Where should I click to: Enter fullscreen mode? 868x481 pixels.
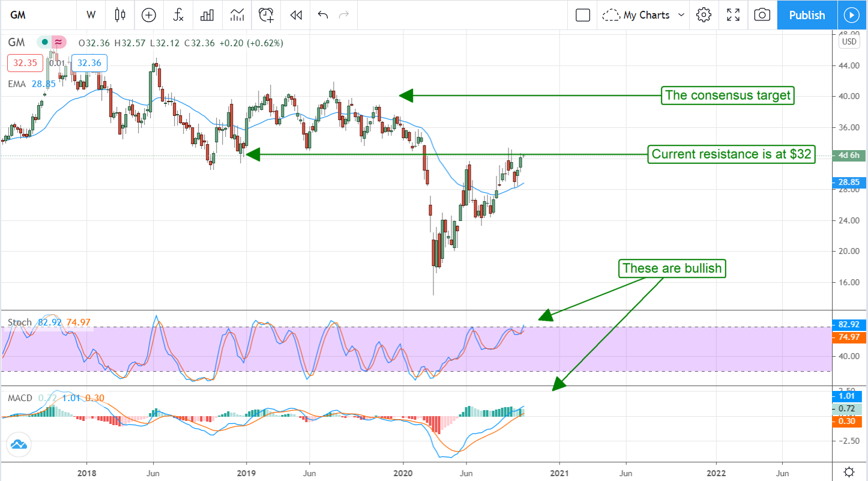[733, 15]
